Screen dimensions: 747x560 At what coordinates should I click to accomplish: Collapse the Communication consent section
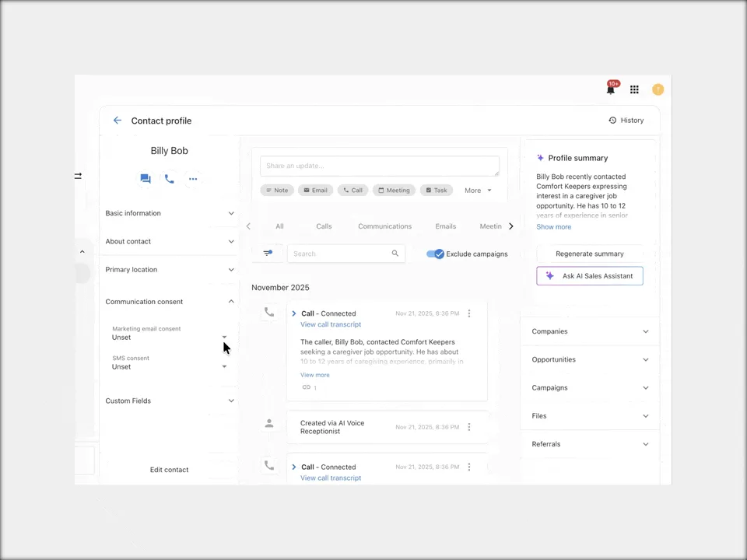coord(169,302)
